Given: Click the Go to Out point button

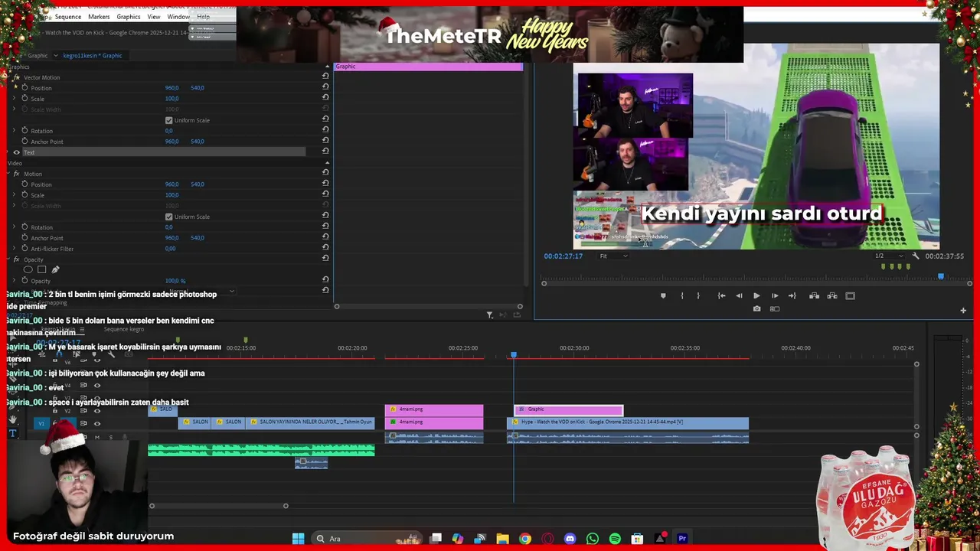Looking at the screenshot, I should coord(792,295).
